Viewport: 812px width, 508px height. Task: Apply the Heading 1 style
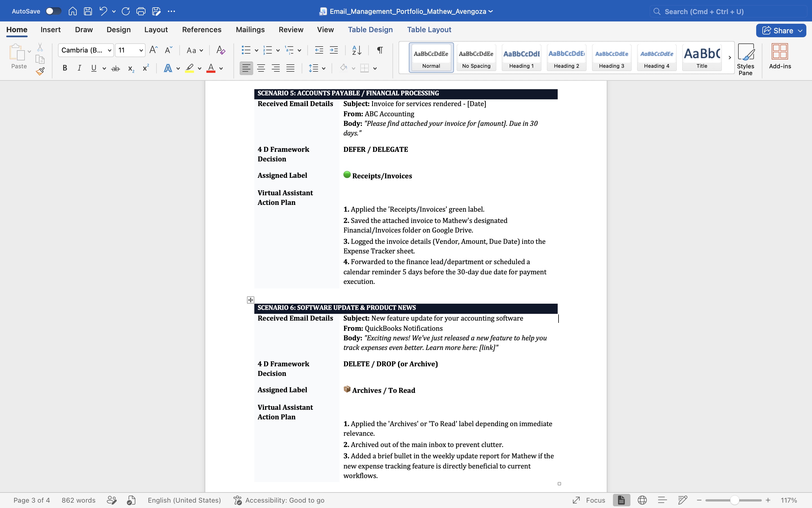(x=521, y=58)
